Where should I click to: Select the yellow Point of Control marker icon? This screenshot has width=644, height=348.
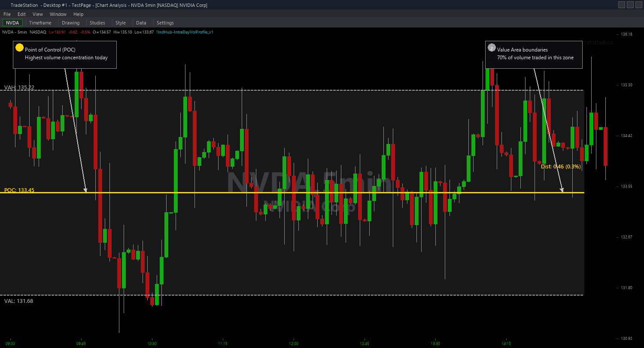click(19, 48)
